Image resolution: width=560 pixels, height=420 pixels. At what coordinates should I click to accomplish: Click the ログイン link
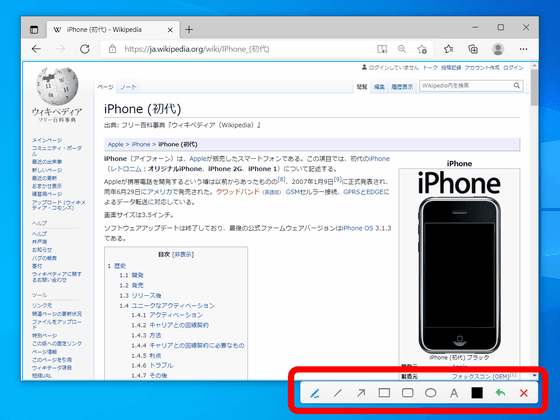[x=513, y=68]
